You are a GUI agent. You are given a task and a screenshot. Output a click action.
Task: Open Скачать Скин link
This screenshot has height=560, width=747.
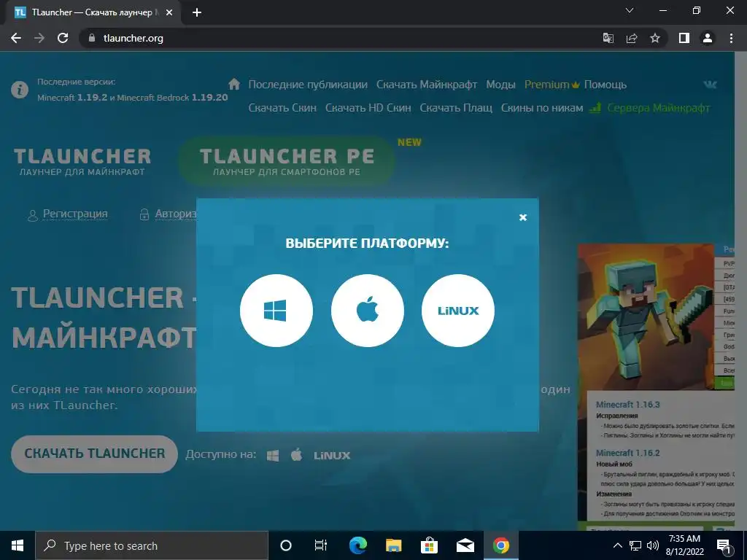point(282,108)
